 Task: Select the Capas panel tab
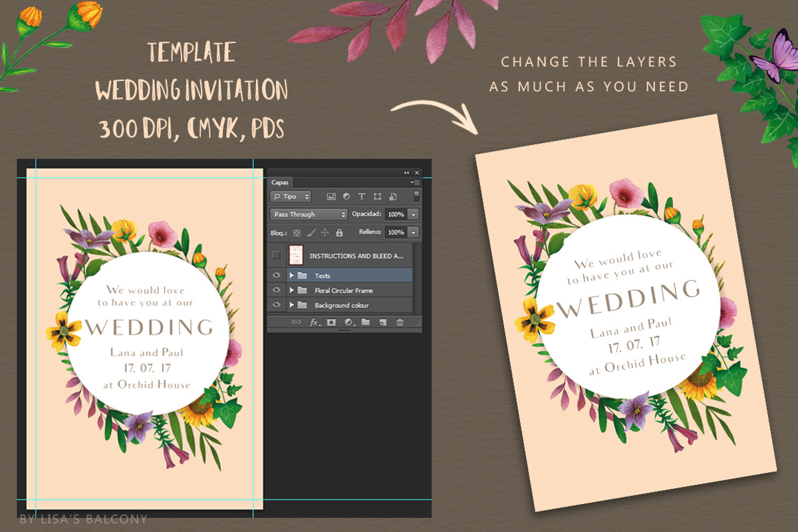pyautogui.click(x=280, y=182)
